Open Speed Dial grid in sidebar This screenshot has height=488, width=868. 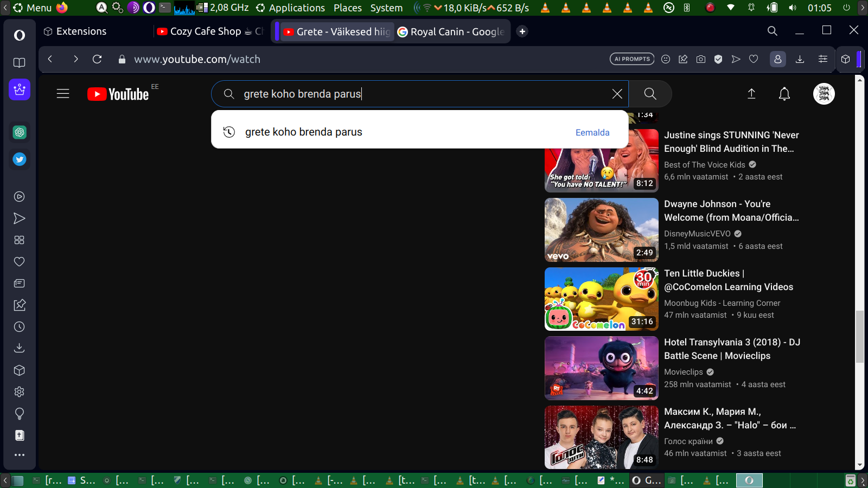(20, 240)
